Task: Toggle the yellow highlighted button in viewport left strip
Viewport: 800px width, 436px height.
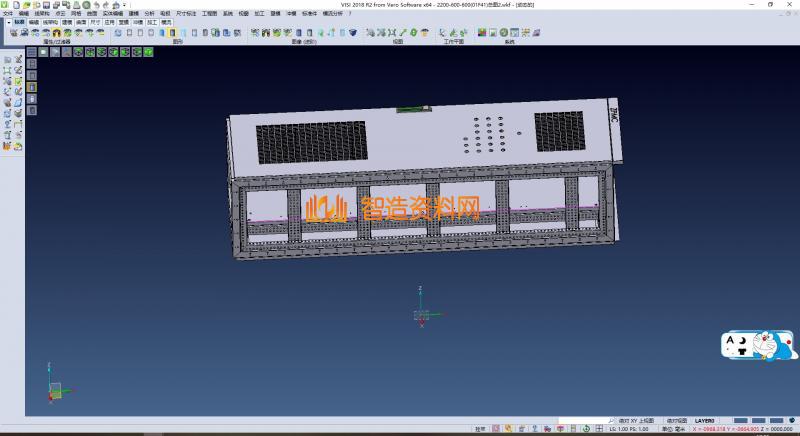Action: pyautogui.click(x=31, y=87)
